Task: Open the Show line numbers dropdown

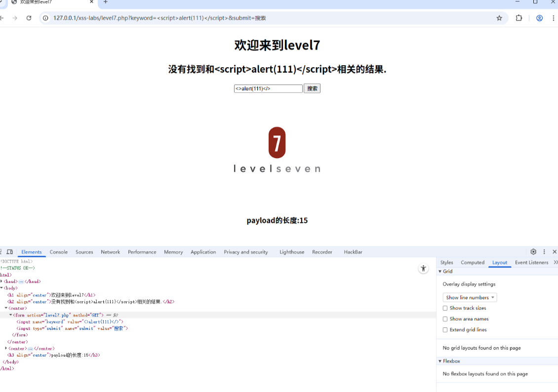Action: pos(470,297)
